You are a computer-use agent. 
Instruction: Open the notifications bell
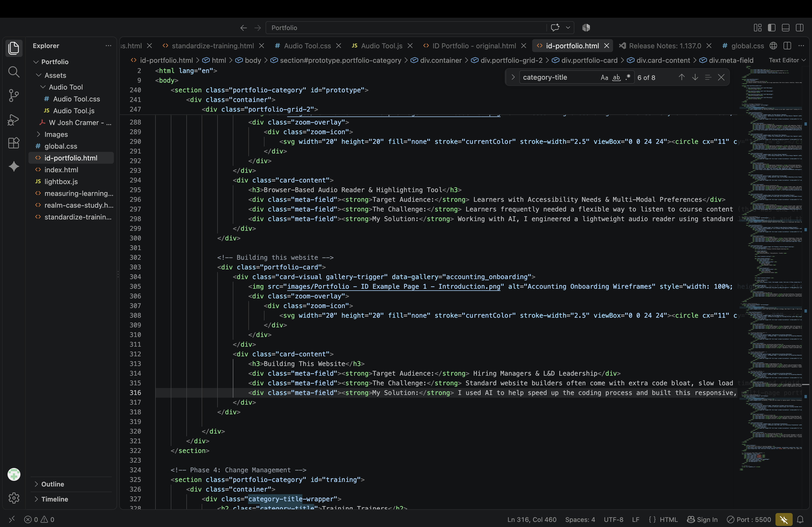800,519
